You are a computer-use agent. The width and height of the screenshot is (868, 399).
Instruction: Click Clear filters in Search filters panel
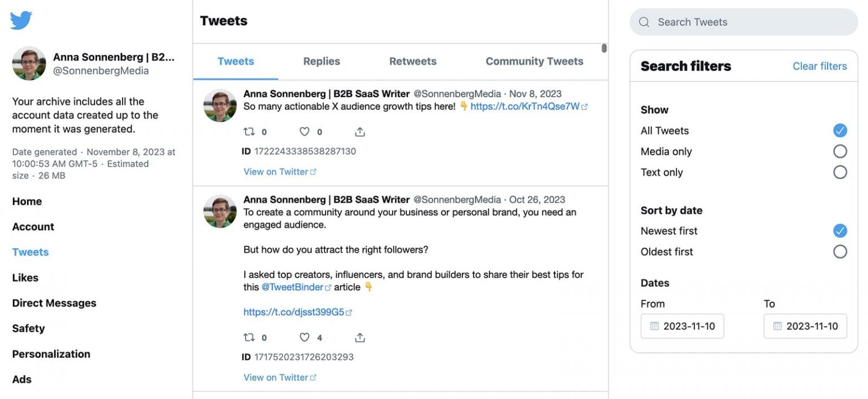tap(819, 66)
